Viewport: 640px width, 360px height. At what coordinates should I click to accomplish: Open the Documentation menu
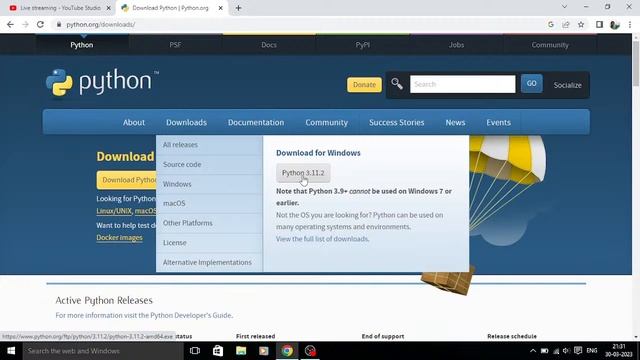[256, 122]
